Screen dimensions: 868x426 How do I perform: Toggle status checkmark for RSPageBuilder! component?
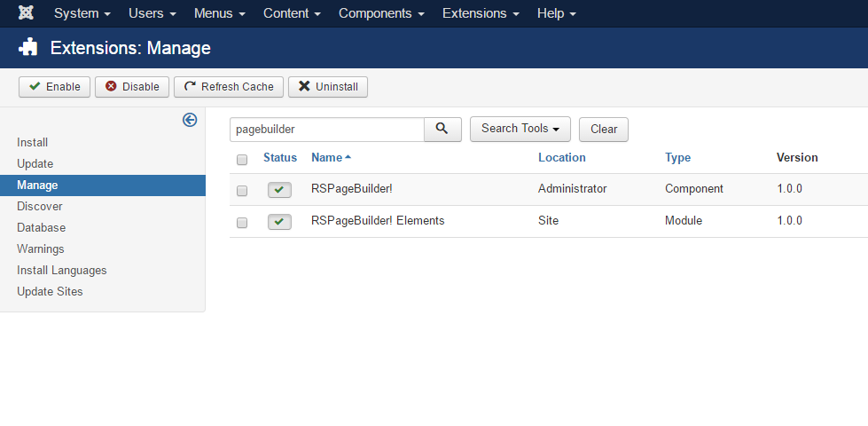click(x=279, y=190)
